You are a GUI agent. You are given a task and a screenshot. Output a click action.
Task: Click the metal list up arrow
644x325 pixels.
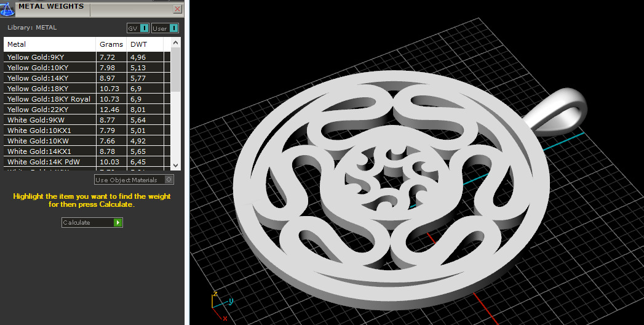click(x=175, y=42)
